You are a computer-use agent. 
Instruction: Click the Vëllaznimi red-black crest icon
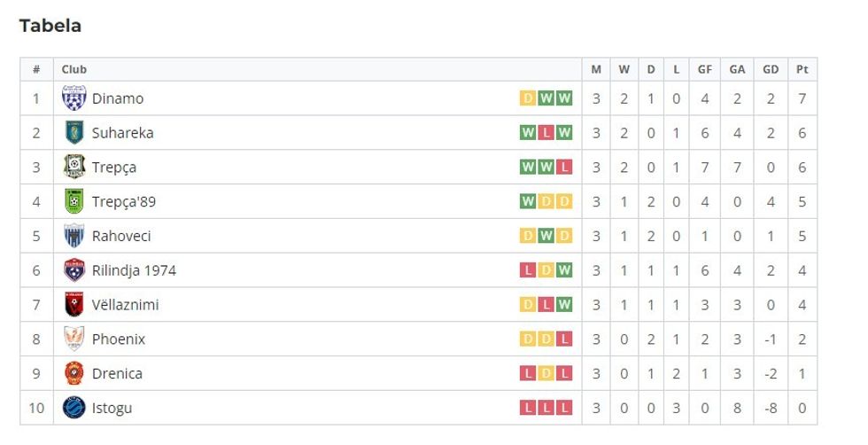coord(74,305)
